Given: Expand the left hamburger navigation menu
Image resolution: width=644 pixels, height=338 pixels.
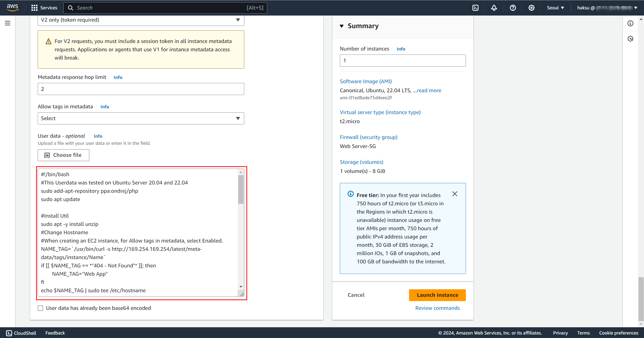Looking at the screenshot, I should tap(8, 23).
